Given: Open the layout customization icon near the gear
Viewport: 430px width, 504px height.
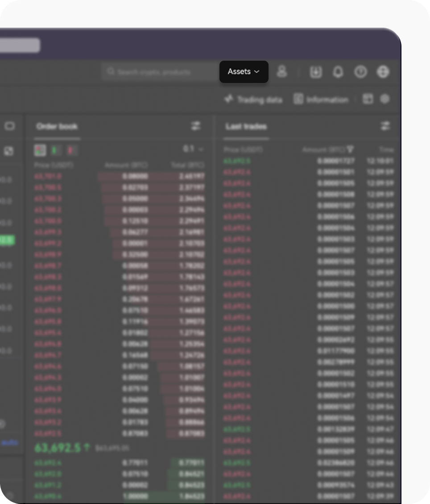Looking at the screenshot, I should pos(368,99).
